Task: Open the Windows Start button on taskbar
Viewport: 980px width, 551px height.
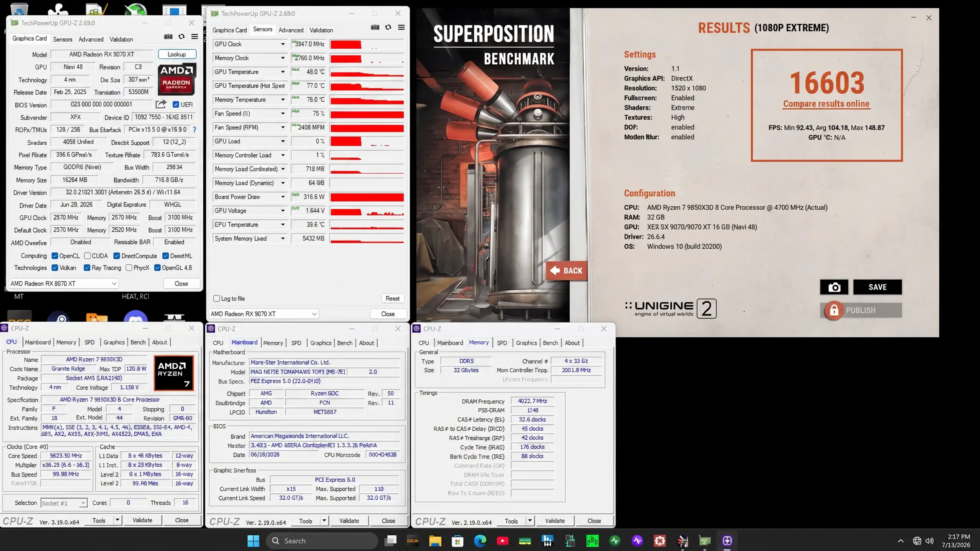Action: (x=253, y=541)
